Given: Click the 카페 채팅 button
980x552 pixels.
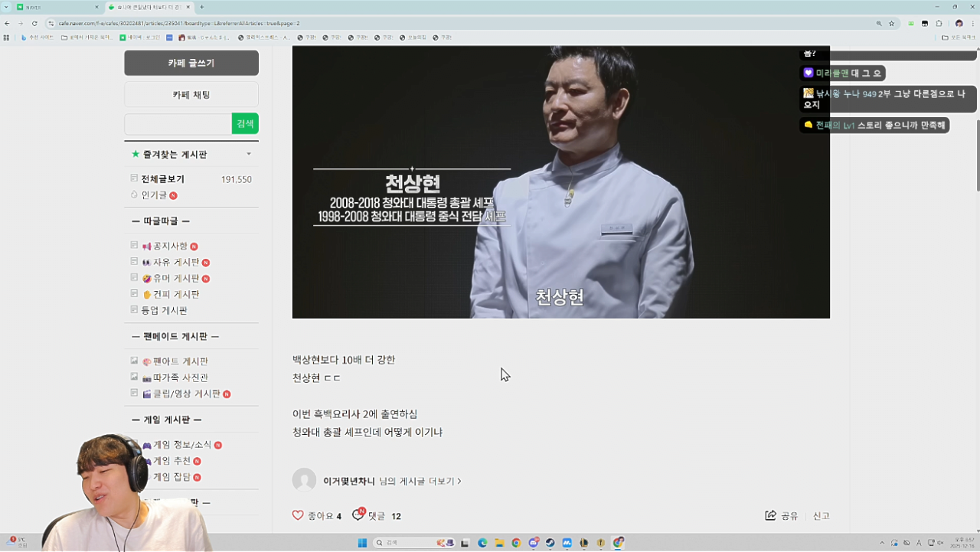Looking at the screenshot, I should [x=191, y=95].
